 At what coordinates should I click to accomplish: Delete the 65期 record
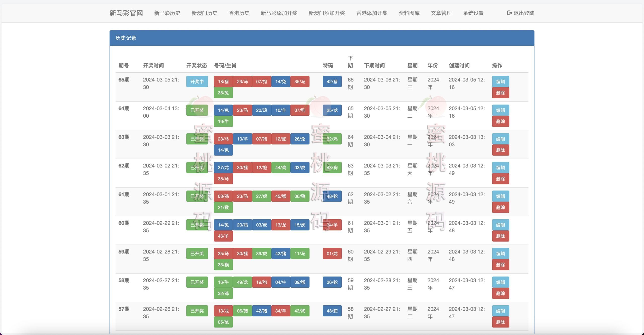click(500, 93)
